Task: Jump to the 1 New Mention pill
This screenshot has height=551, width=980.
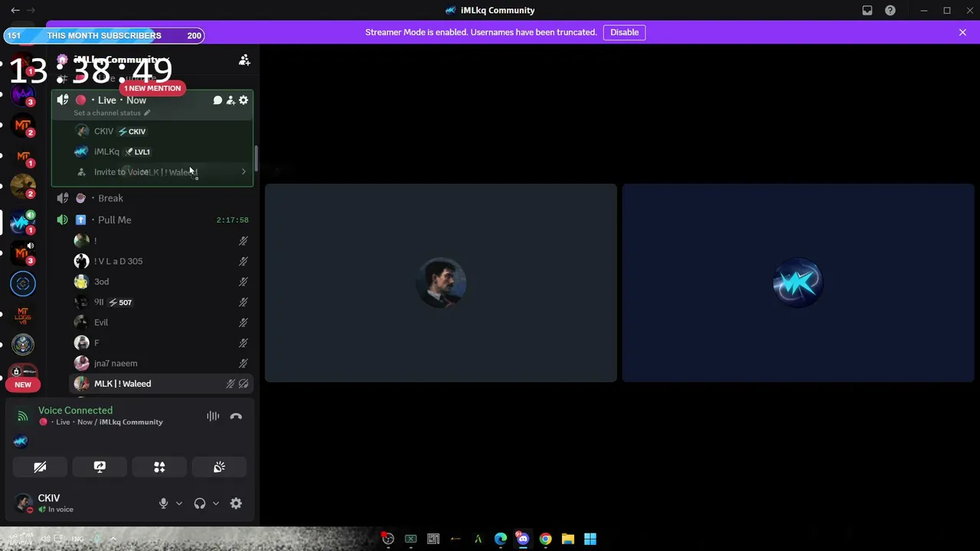Action: coord(152,88)
